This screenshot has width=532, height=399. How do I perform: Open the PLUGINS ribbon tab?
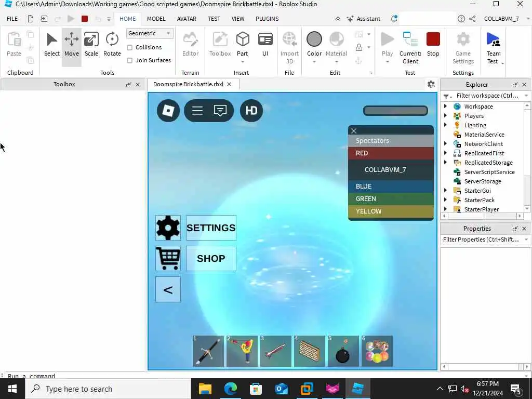click(x=267, y=19)
